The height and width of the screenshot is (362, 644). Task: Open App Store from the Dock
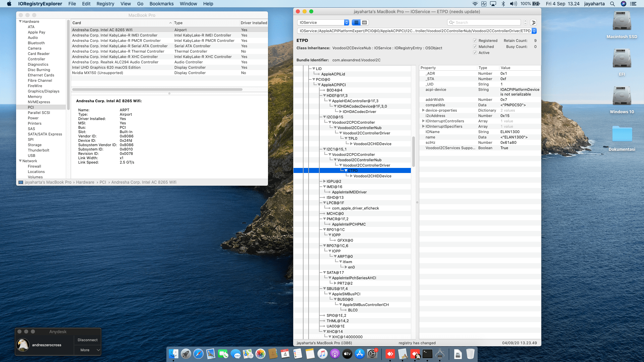click(x=360, y=354)
